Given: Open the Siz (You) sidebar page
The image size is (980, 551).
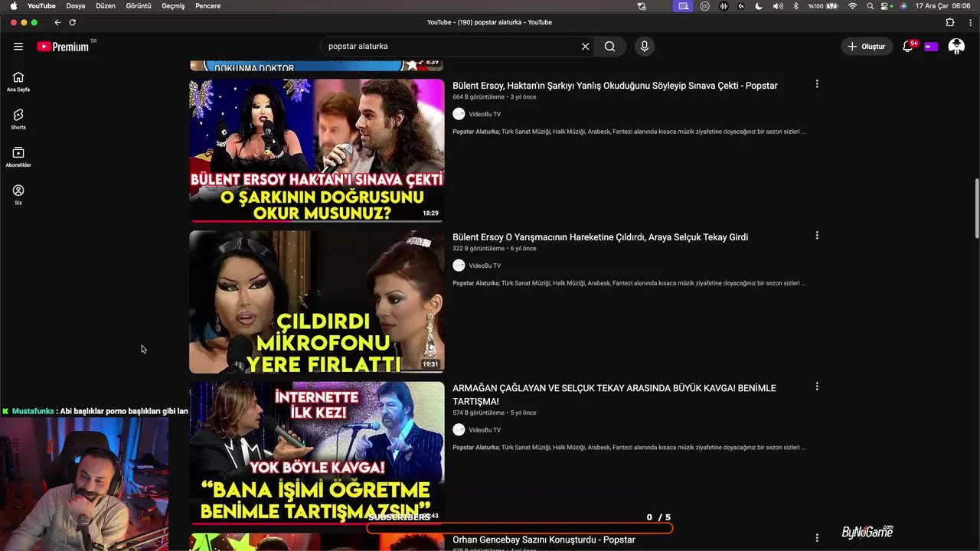Looking at the screenshot, I should tap(18, 194).
